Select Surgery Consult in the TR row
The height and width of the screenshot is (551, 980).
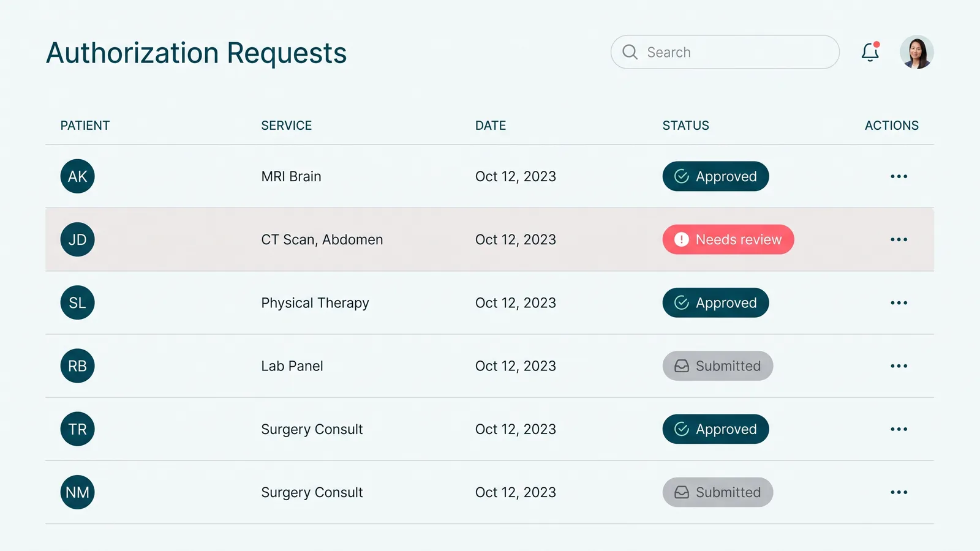312,430
